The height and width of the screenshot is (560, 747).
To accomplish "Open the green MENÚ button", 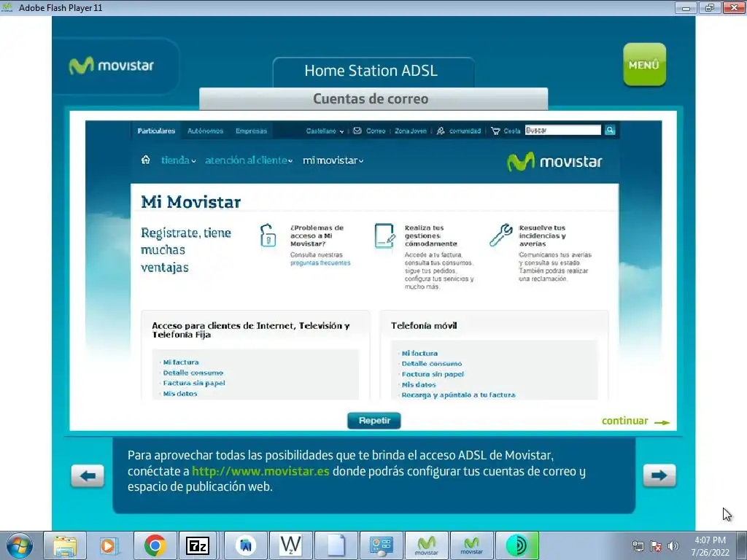I will [x=644, y=65].
